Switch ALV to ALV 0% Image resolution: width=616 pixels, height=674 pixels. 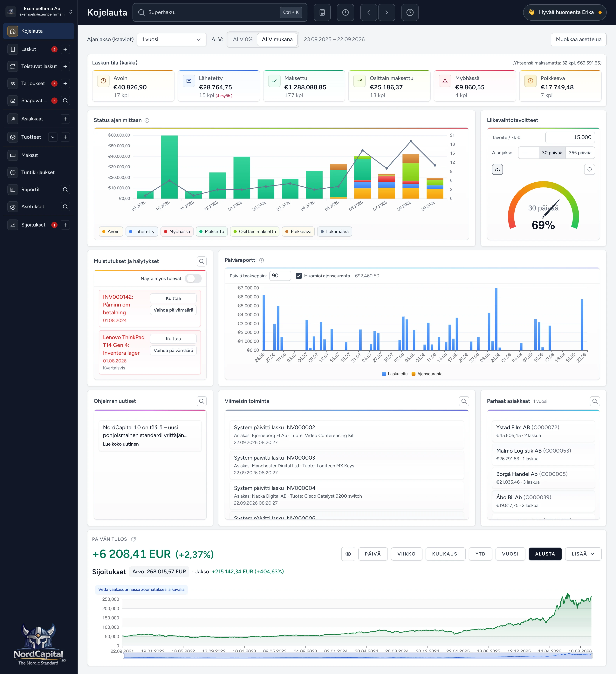243,39
